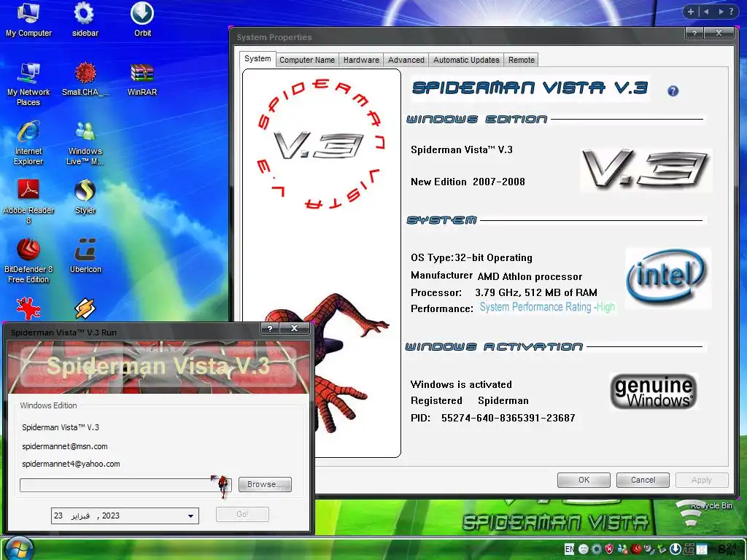Screen dimensions: 747x560
Task: Launch the Orbit downloader desktop icon
Action: (142, 19)
